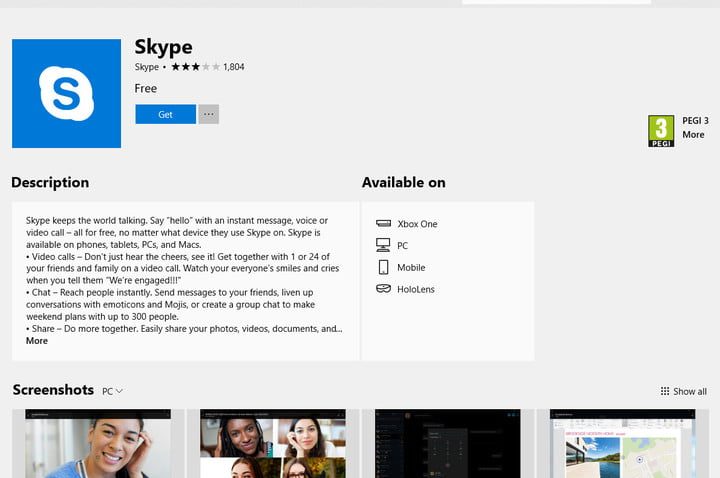Select the Xbox One console icon

383,224
